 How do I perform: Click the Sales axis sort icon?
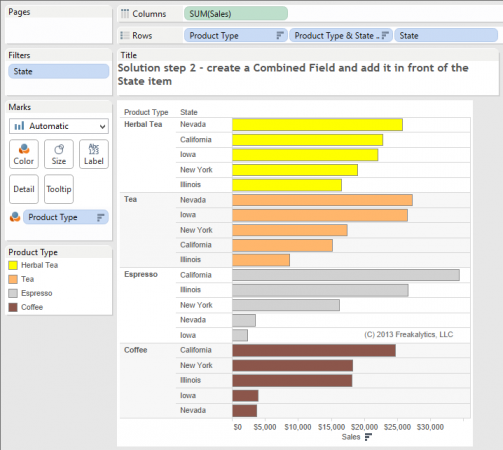(x=368, y=437)
